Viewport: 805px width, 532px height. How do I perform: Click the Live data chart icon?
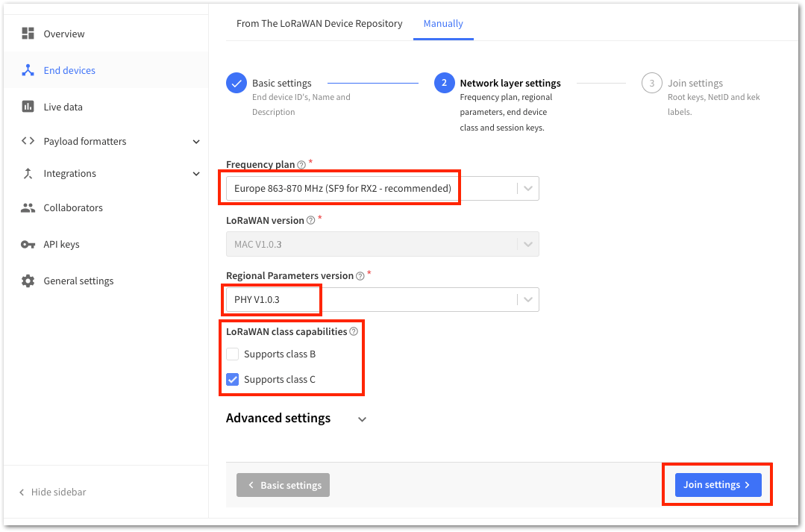(x=28, y=106)
